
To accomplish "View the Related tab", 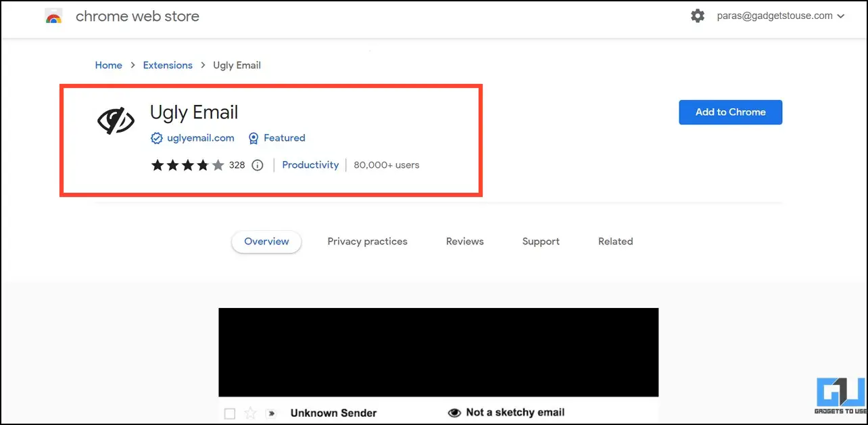I will coord(615,242).
